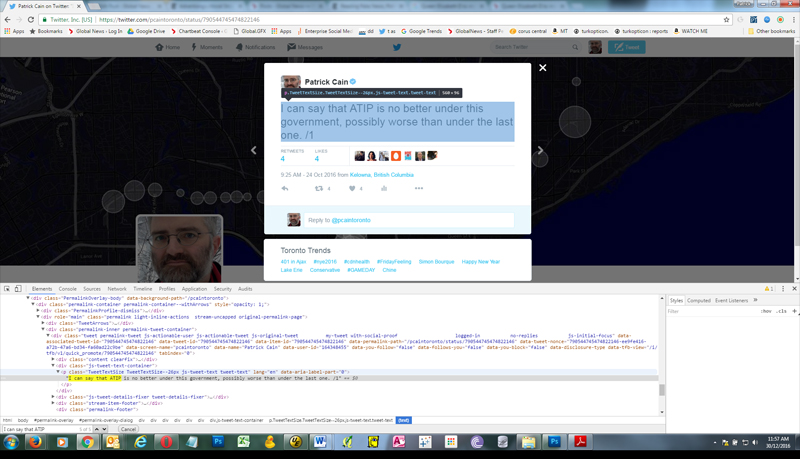Open the Happy New Year trend

coord(481,262)
